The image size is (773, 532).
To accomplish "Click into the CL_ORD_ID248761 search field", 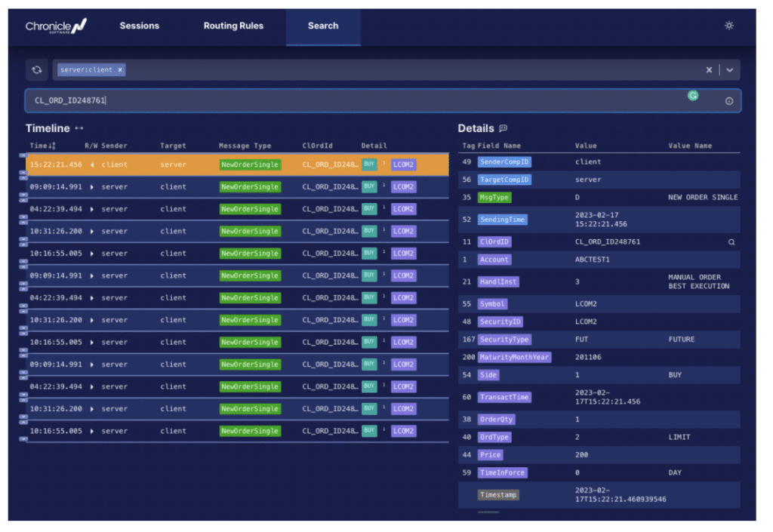I will click(383, 100).
